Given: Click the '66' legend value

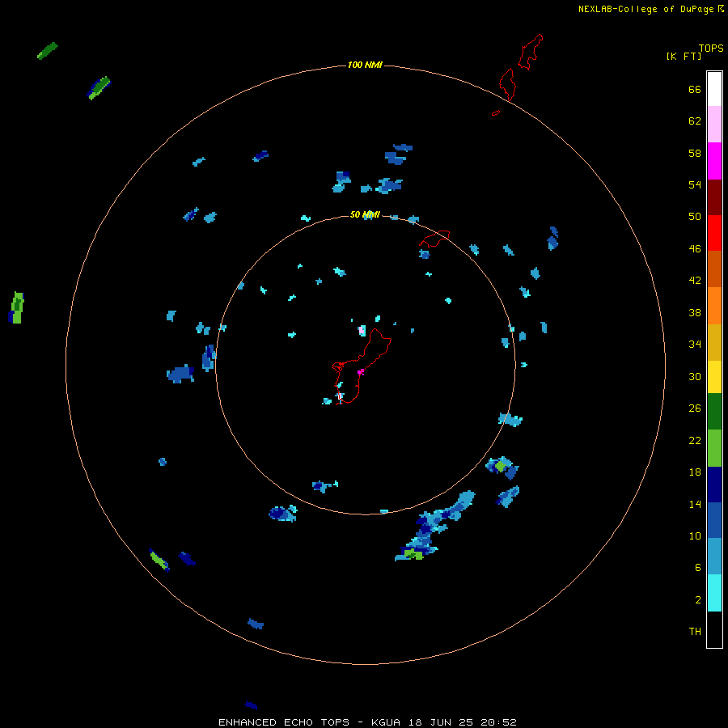Looking at the screenshot, I should coord(695,89).
